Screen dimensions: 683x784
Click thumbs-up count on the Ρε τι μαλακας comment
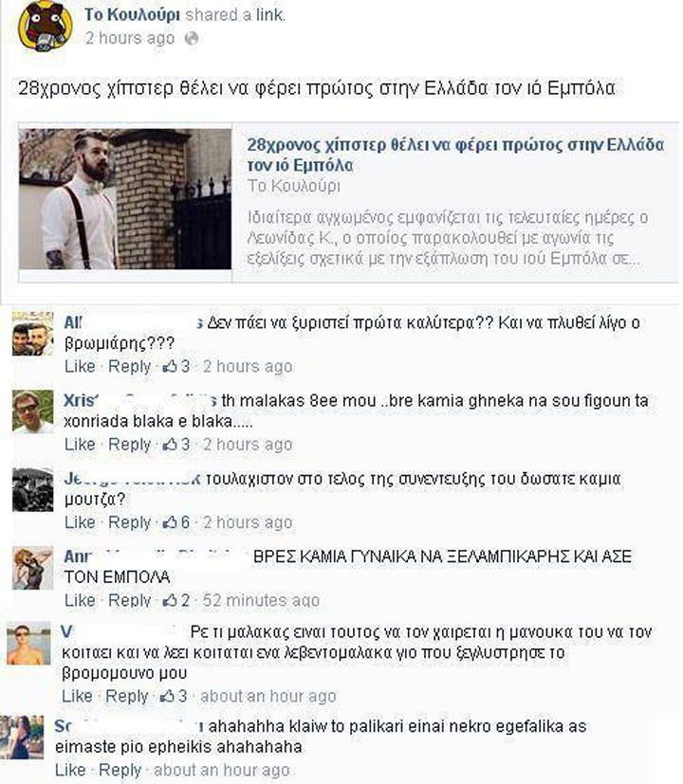(174, 696)
